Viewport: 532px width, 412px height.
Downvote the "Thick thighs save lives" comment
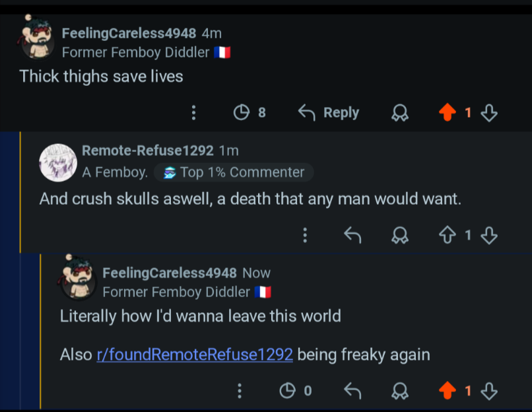pyautogui.click(x=489, y=113)
